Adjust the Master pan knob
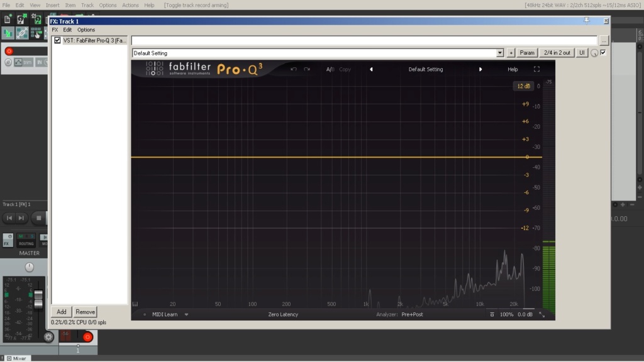Screen dimensions: 644x362 coord(29,267)
